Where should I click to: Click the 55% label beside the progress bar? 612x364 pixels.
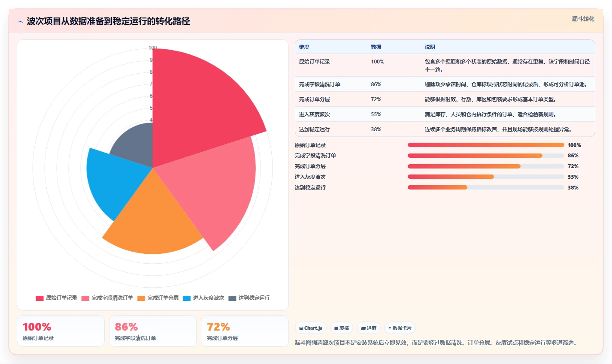[x=573, y=177]
